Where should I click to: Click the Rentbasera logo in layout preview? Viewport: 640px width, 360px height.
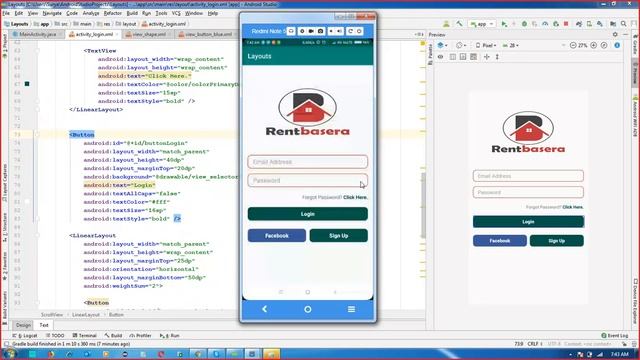(x=528, y=132)
